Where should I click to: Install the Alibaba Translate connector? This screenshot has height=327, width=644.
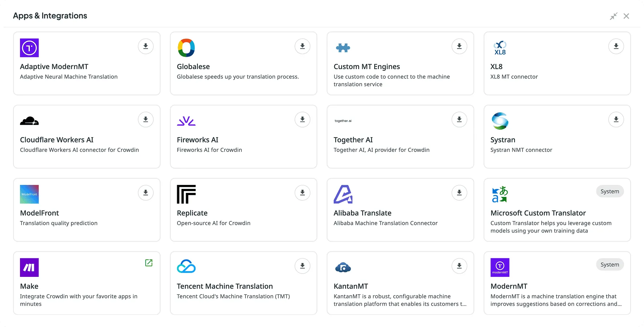[x=459, y=193]
